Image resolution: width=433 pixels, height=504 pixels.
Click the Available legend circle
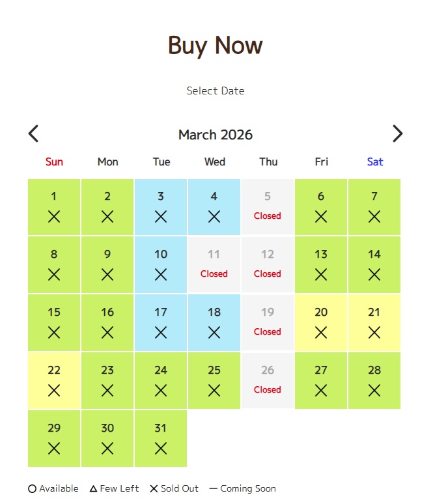coord(33,488)
